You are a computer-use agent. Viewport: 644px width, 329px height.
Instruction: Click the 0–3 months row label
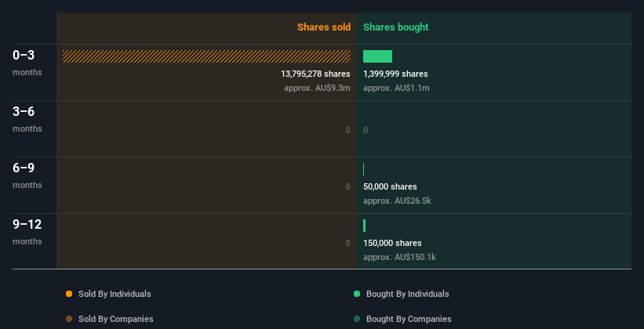27,63
